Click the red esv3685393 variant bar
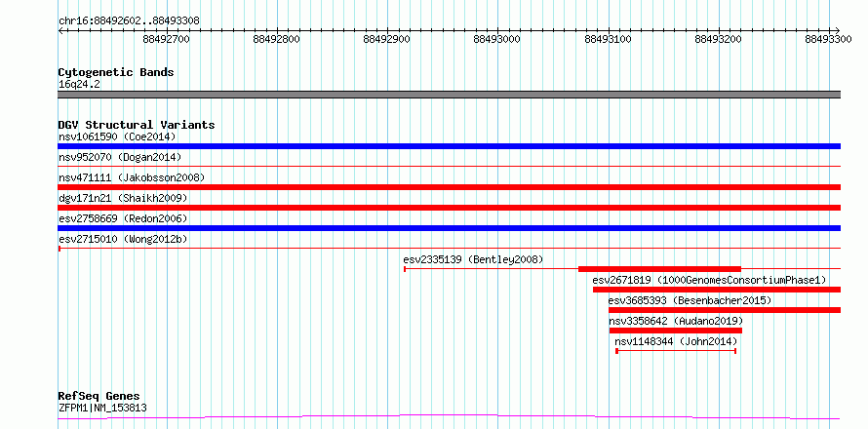 tap(725, 310)
